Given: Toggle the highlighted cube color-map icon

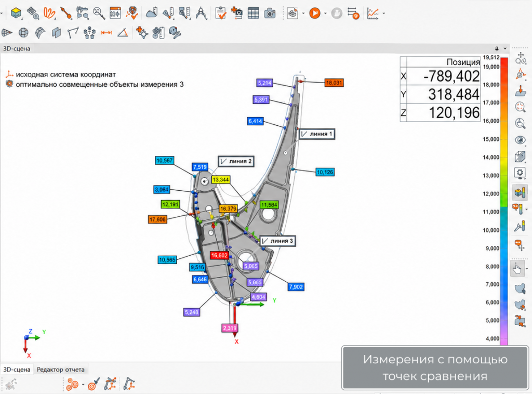Looking at the screenshot, I should pos(520,192).
